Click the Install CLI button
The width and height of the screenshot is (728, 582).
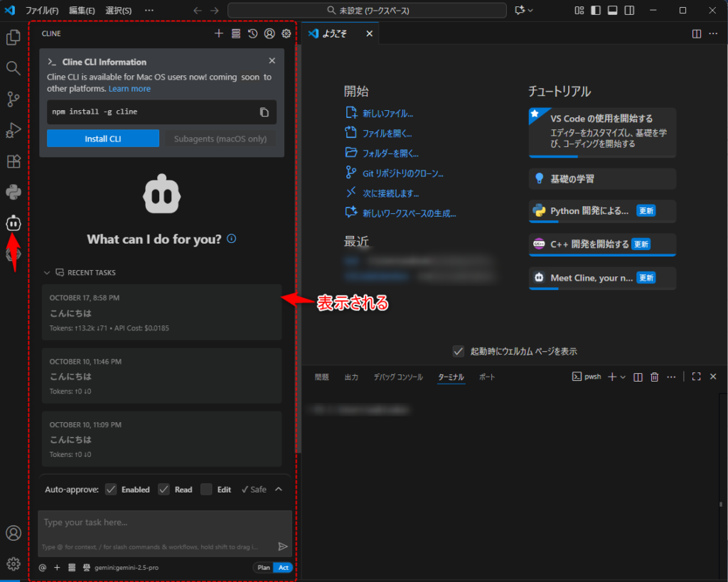(103, 139)
